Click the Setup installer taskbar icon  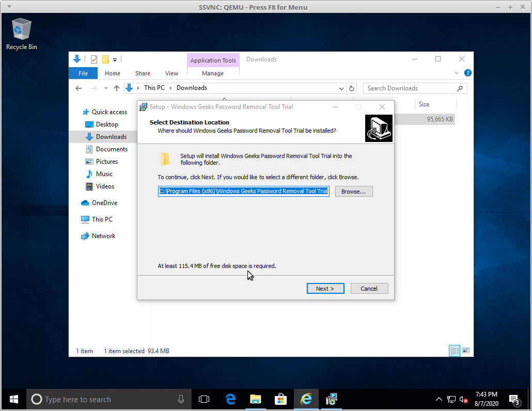[331, 400]
